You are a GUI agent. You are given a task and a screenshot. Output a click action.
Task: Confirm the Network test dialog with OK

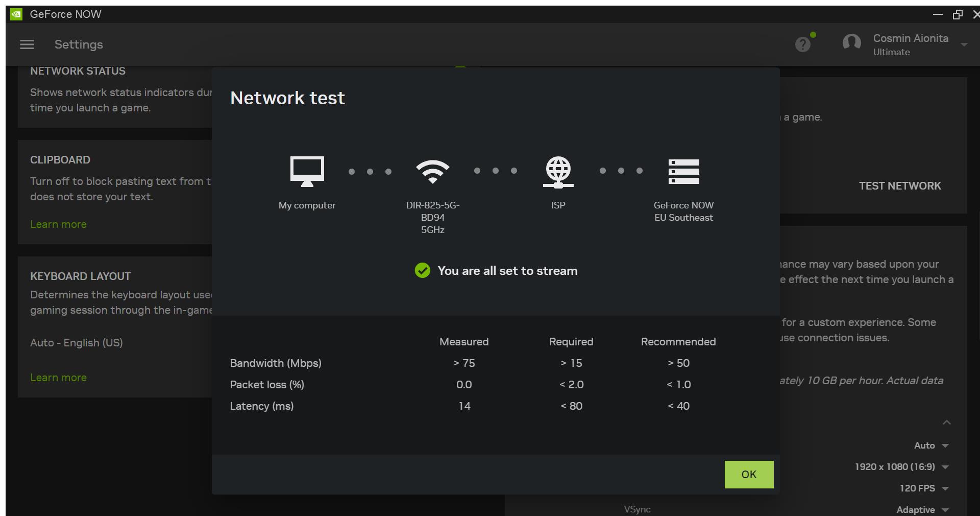[x=749, y=475]
